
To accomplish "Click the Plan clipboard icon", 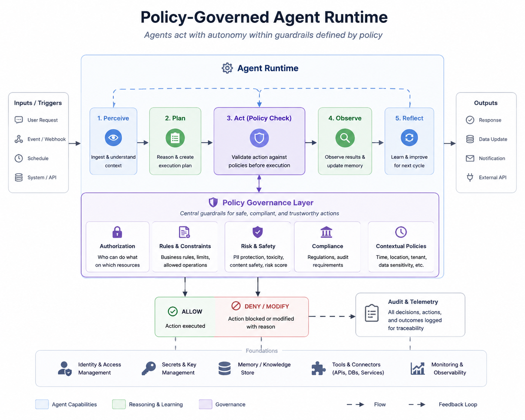I will click(175, 138).
